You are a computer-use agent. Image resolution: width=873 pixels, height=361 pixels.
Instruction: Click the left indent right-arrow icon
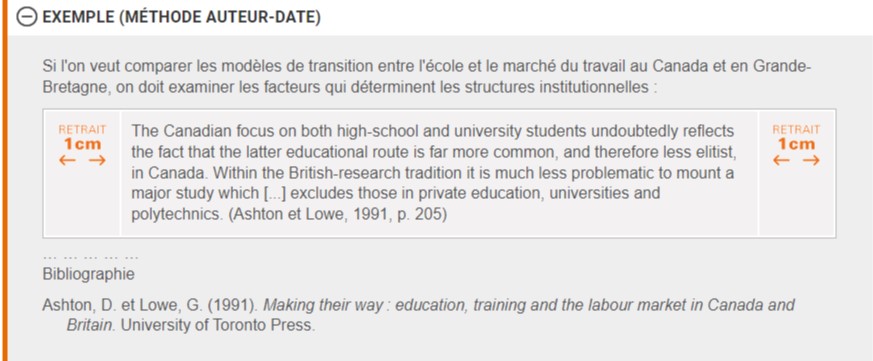point(97,160)
